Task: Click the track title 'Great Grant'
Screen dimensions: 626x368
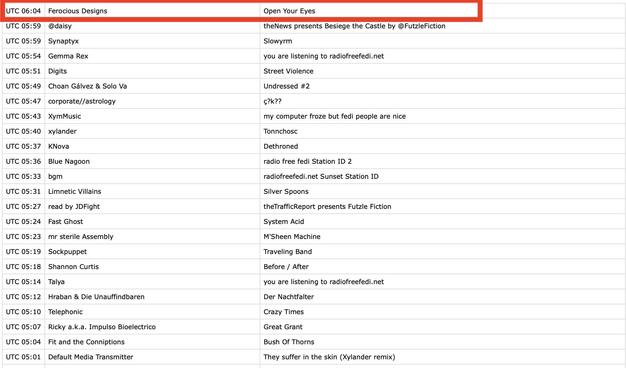Action: tap(283, 327)
